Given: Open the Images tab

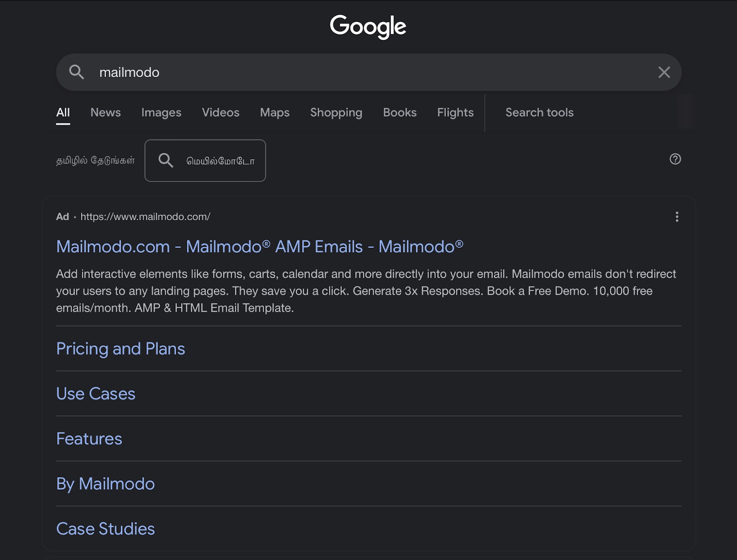Looking at the screenshot, I should click(161, 112).
